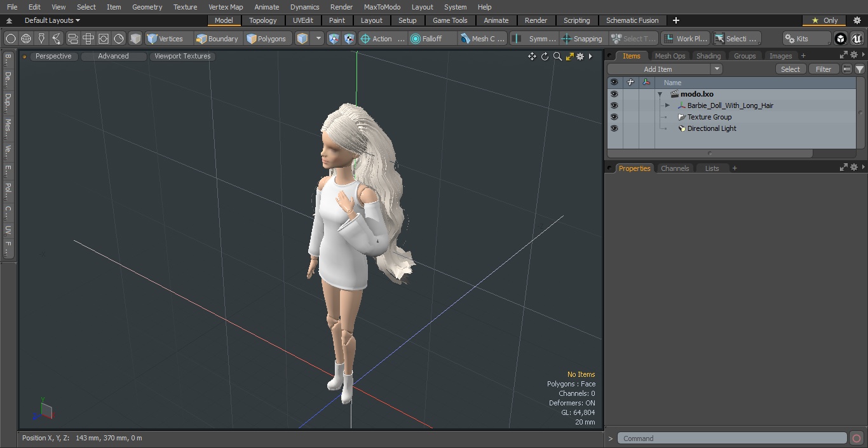868x448 pixels.
Task: Switch to the Shading tab
Action: (709, 56)
